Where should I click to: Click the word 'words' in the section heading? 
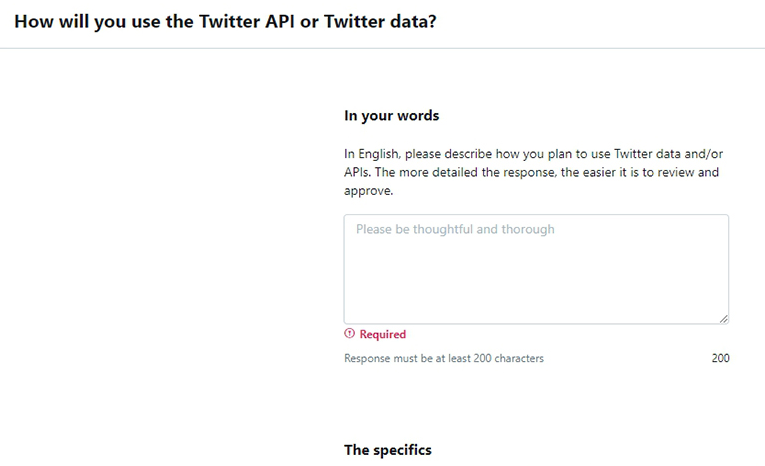pyautogui.click(x=418, y=116)
